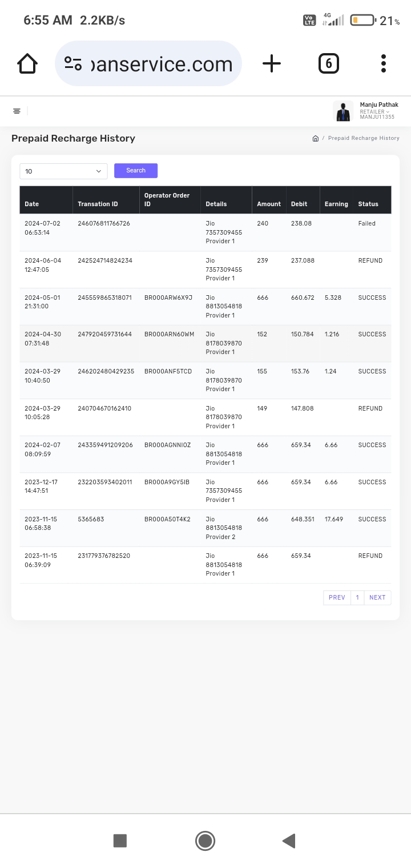This screenshot has width=411, height=868.
Task: Tap the browser home icon
Action: point(27,63)
